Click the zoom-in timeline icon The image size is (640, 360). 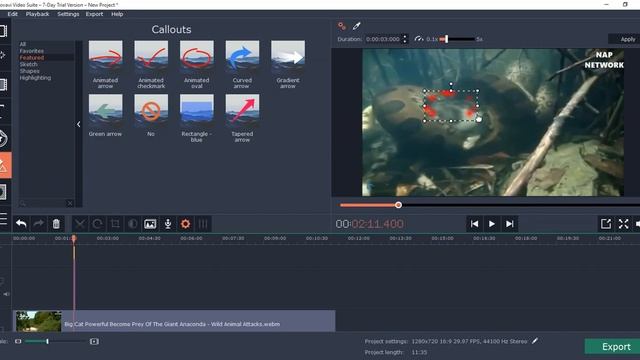point(94,341)
